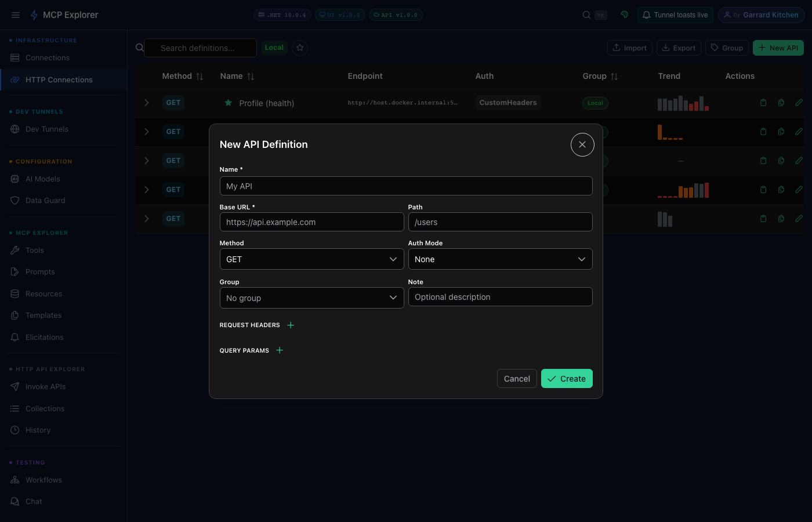The image size is (812, 522).
Task: Open Invoke APIs paper-plane item
Action: [x=64, y=387]
